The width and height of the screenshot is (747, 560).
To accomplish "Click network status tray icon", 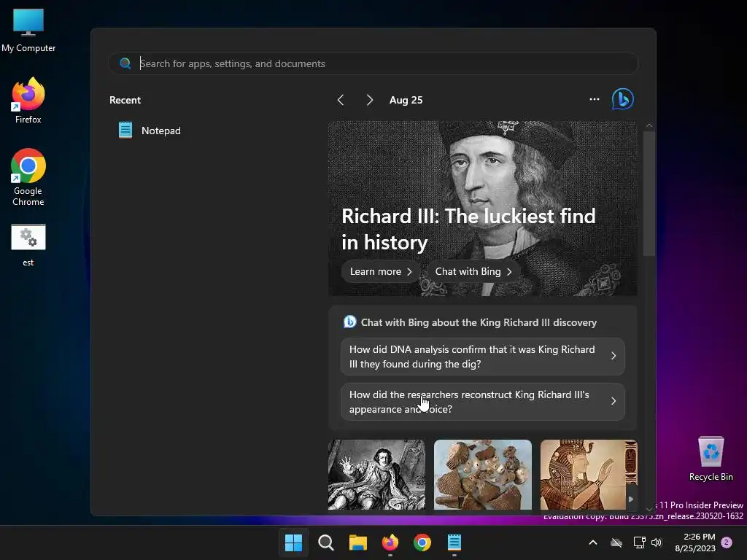I will tap(639, 542).
